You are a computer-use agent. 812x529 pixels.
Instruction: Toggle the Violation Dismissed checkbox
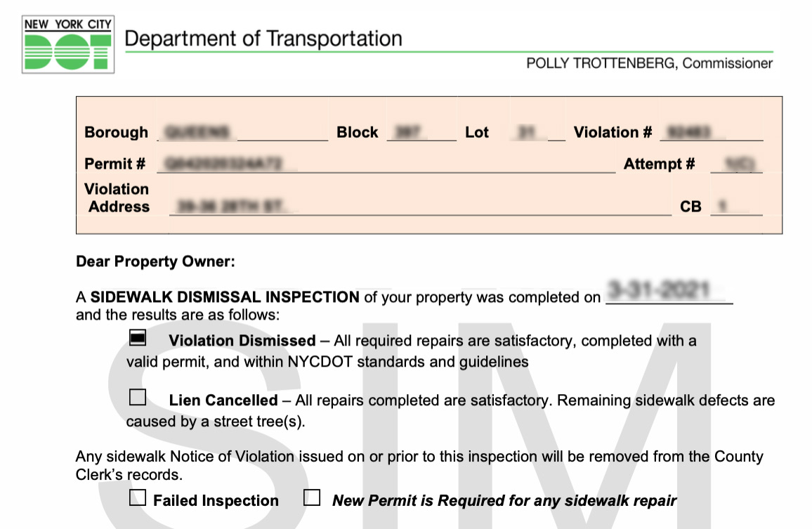[138, 339]
